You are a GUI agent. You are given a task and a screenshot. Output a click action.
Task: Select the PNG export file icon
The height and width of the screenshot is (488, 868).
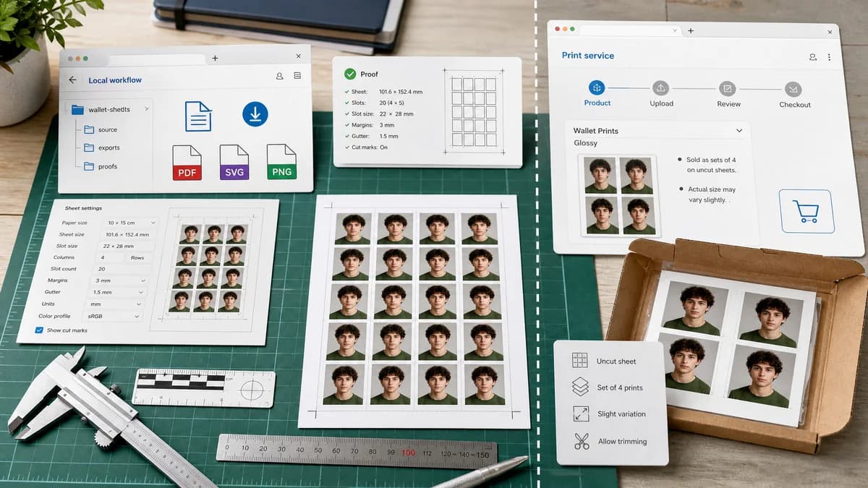coord(281,161)
